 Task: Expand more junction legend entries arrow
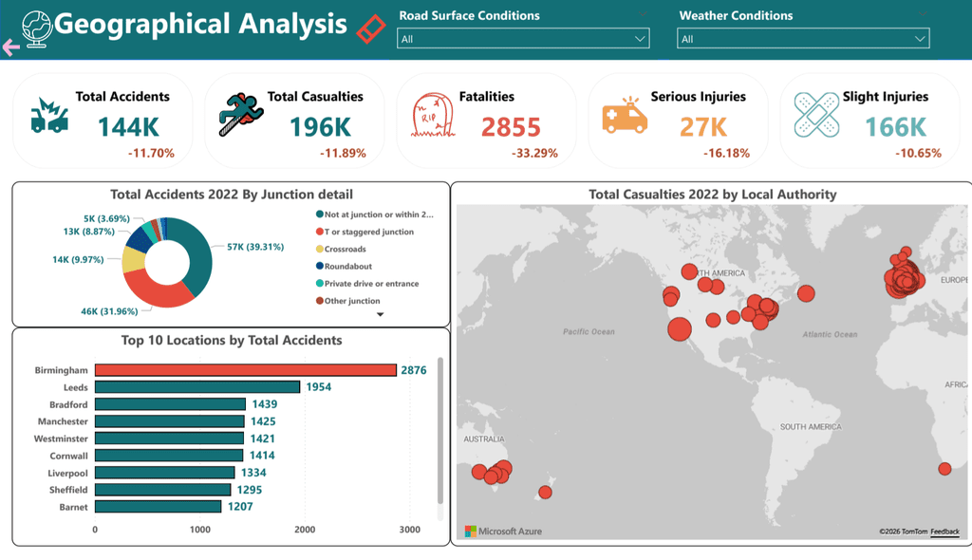380,314
